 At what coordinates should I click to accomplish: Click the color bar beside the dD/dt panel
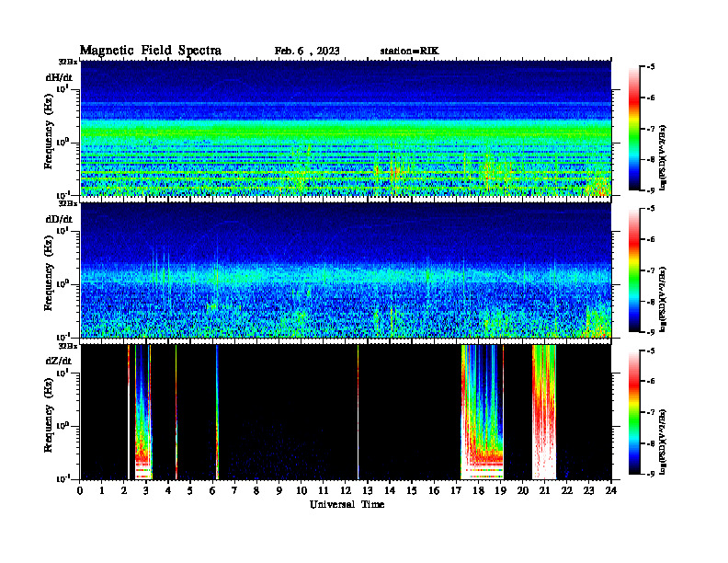coord(634,270)
